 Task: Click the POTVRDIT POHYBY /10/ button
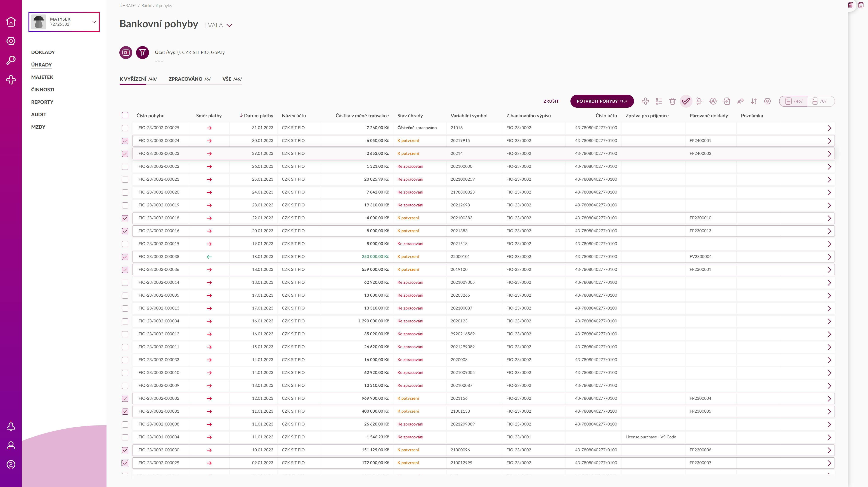pyautogui.click(x=602, y=101)
